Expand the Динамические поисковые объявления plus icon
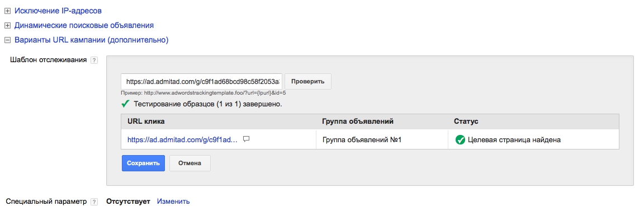This screenshot has height=215, width=644. coord(7,26)
